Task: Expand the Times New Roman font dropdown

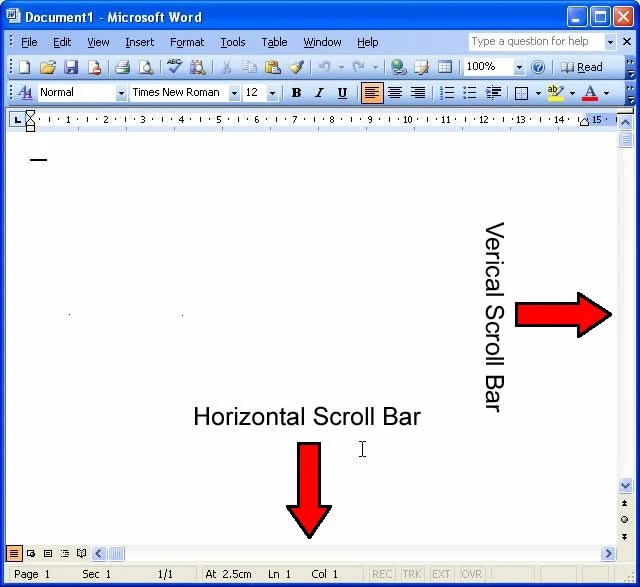Action: click(x=234, y=93)
